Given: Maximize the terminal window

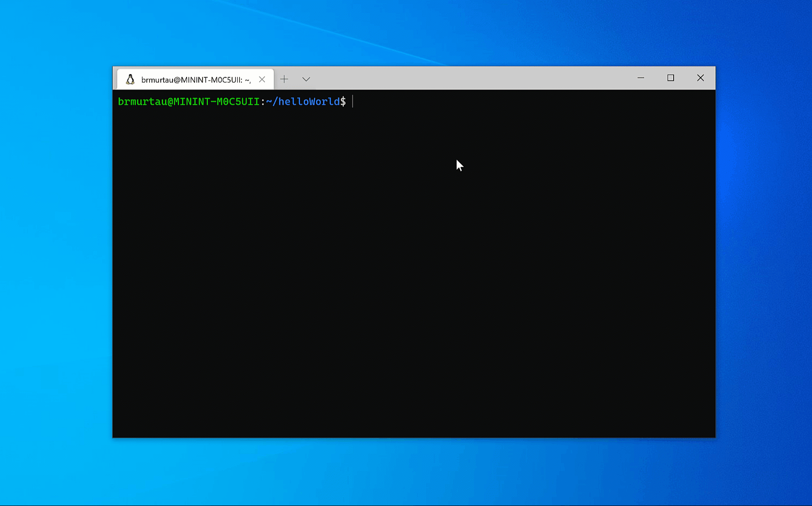Looking at the screenshot, I should pos(670,78).
